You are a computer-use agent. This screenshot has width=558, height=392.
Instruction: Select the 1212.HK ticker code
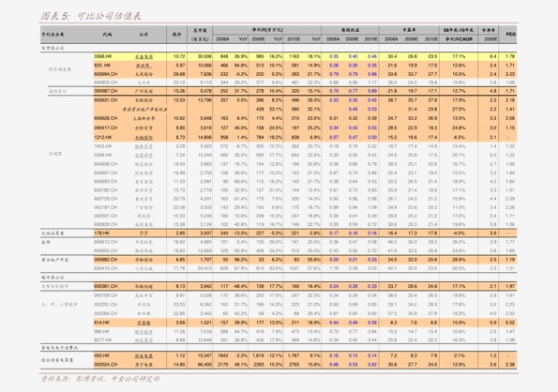(103, 137)
